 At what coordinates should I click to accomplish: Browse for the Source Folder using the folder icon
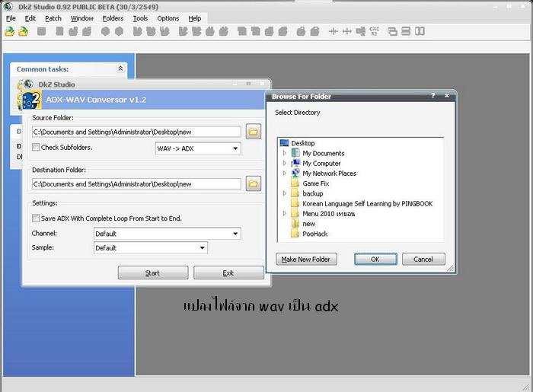(x=254, y=132)
